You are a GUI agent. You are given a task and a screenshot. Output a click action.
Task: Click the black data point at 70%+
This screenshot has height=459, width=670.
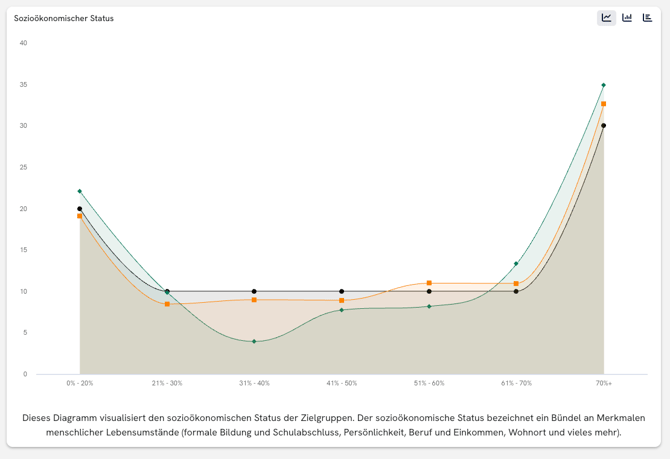pyautogui.click(x=603, y=126)
